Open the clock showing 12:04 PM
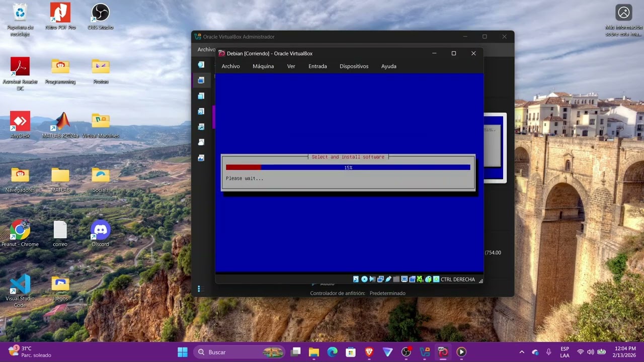 [x=624, y=352]
